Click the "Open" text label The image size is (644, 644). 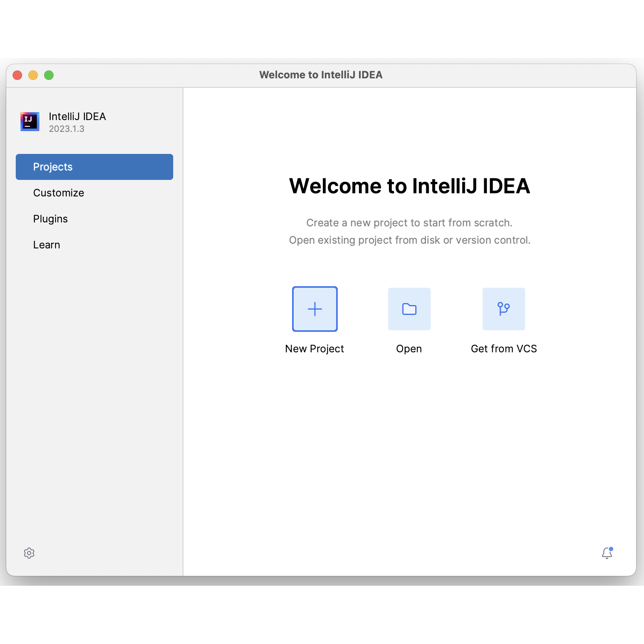[x=409, y=349]
